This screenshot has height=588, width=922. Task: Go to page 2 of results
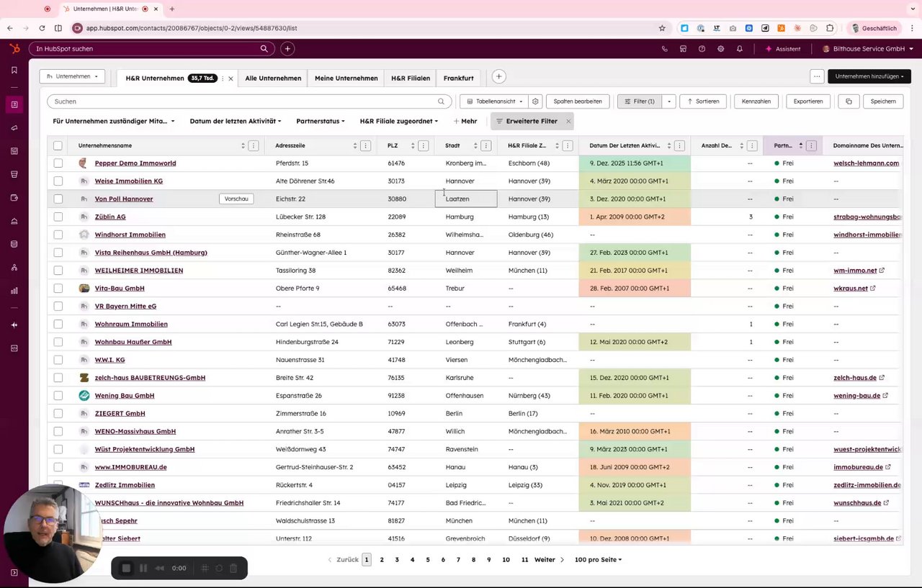(x=382, y=559)
